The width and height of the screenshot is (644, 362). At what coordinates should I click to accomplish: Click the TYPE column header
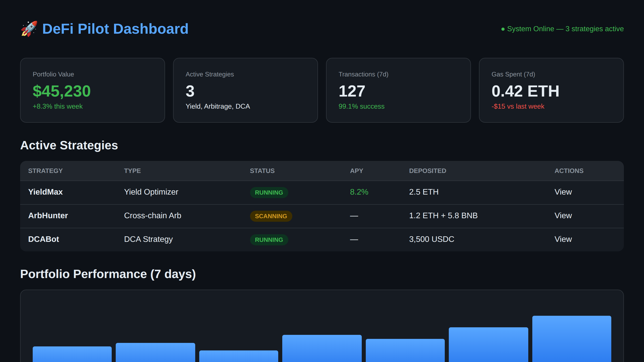pos(132,171)
